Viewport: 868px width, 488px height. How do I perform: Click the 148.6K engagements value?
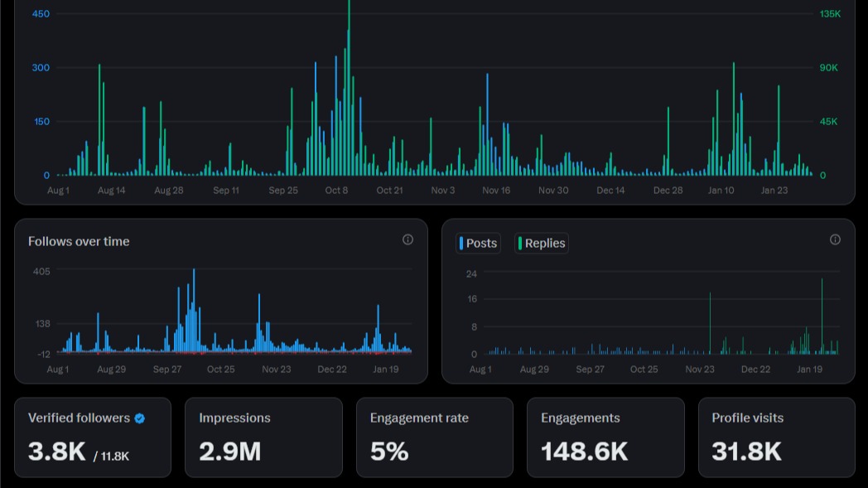click(x=585, y=452)
